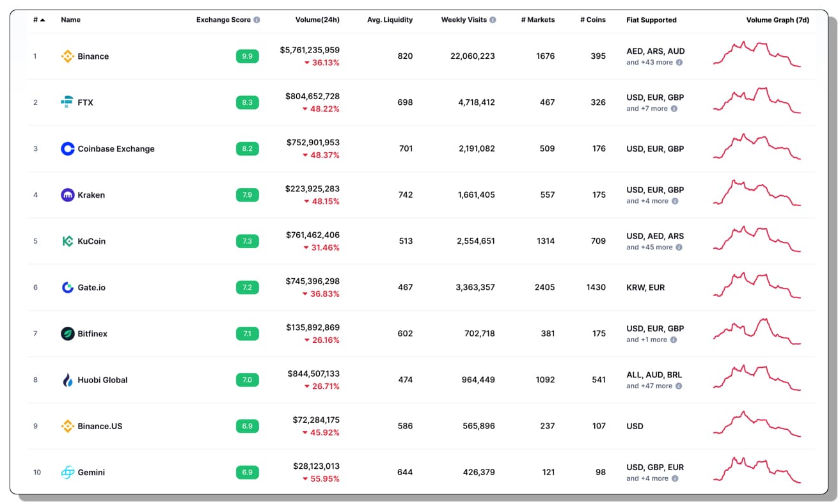Click the Bitfinex logo icon
838x504 pixels.
(67, 333)
